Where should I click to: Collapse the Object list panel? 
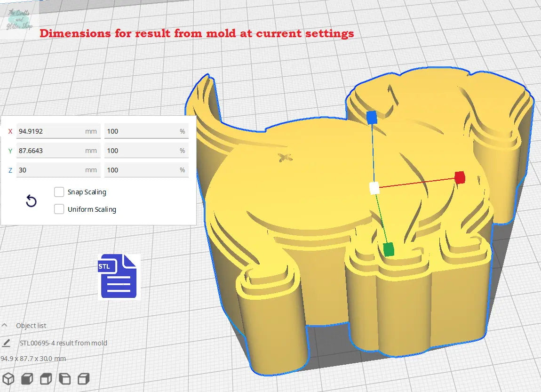pyautogui.click(x=5, y=325)
